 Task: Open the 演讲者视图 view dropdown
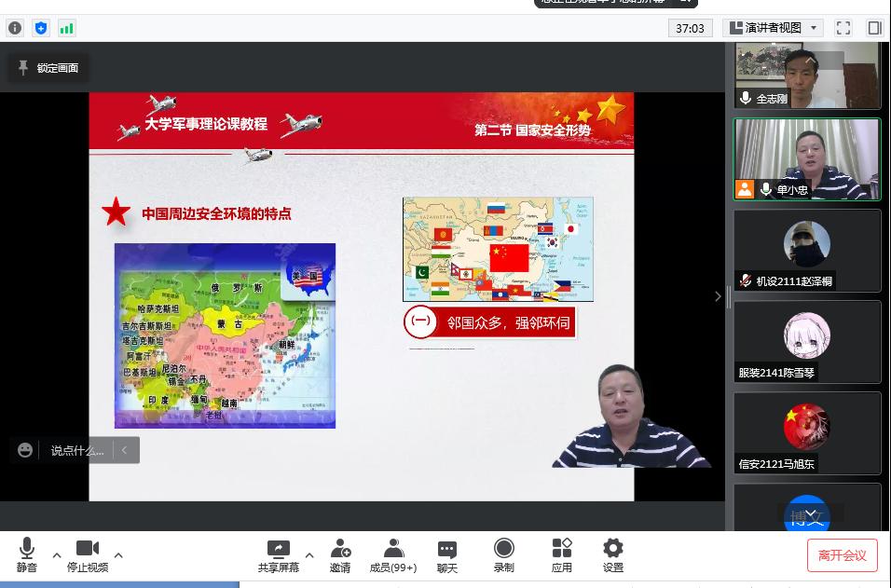(773, 28)
